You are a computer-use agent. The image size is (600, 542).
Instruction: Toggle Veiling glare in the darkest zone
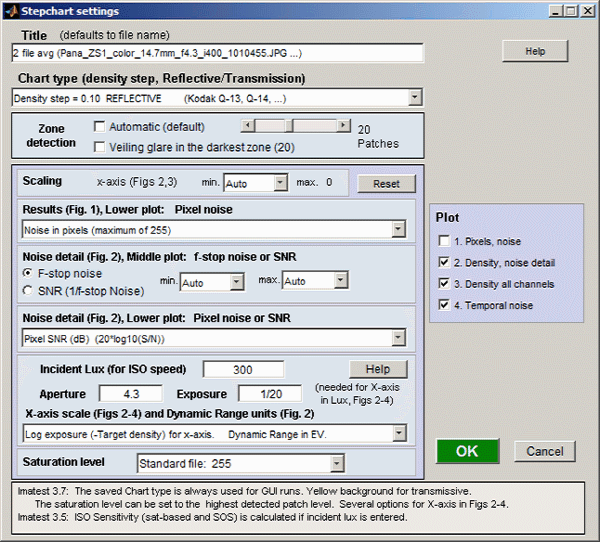point(99,147)
